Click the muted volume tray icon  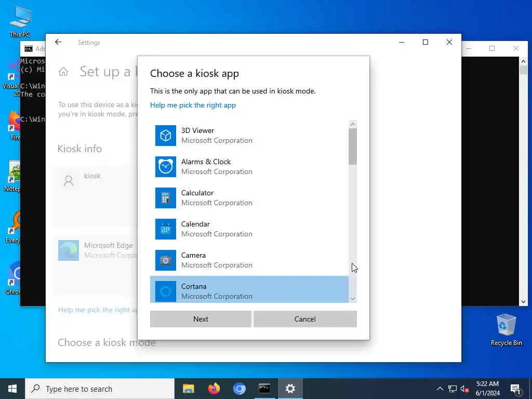click(x=464, y=389)
